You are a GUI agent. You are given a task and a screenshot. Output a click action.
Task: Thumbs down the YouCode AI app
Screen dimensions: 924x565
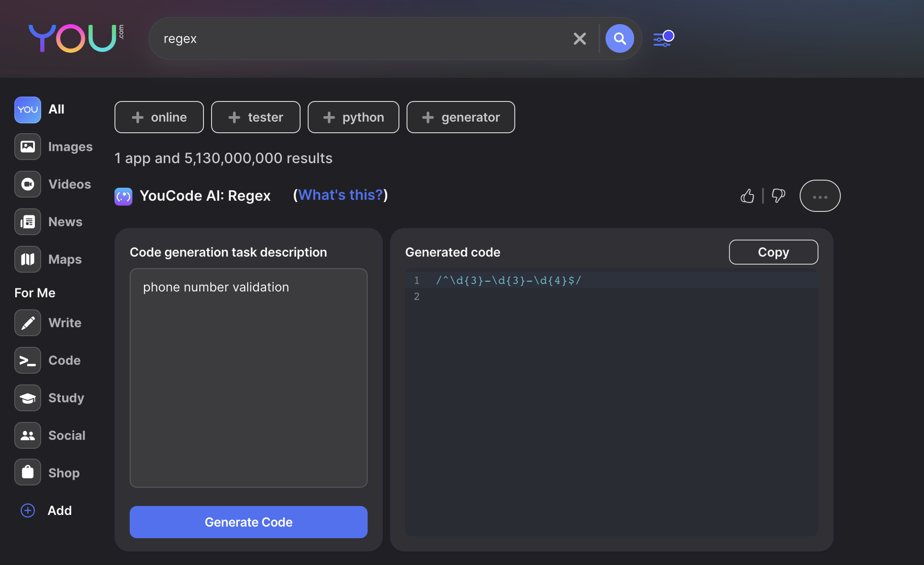tap(778, 196)
